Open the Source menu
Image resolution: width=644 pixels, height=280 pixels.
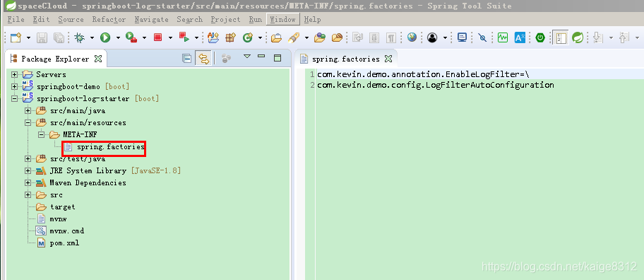pos(71,19)
